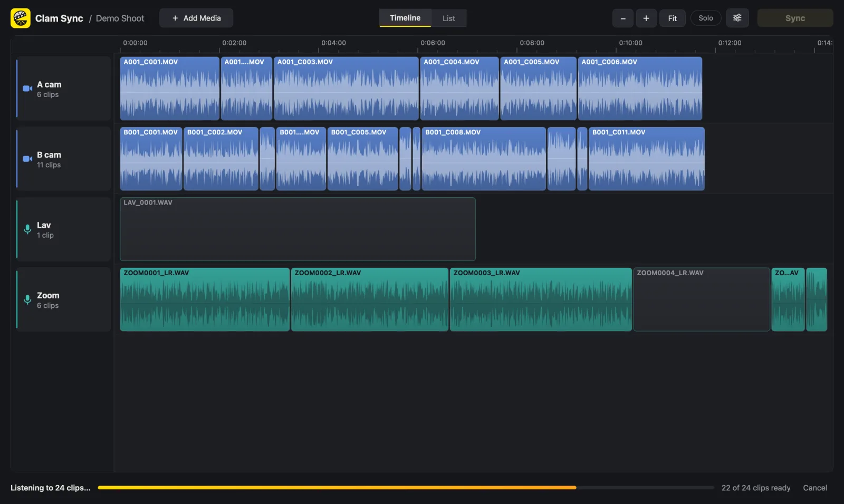Screen dimensions: 844x504
Task: Toggle the Solo mode pill
Action: click(x=706, y=18)
